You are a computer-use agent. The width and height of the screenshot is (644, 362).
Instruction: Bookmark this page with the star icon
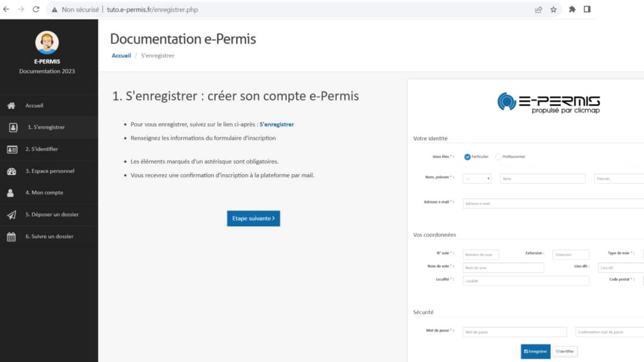[553, 10]
